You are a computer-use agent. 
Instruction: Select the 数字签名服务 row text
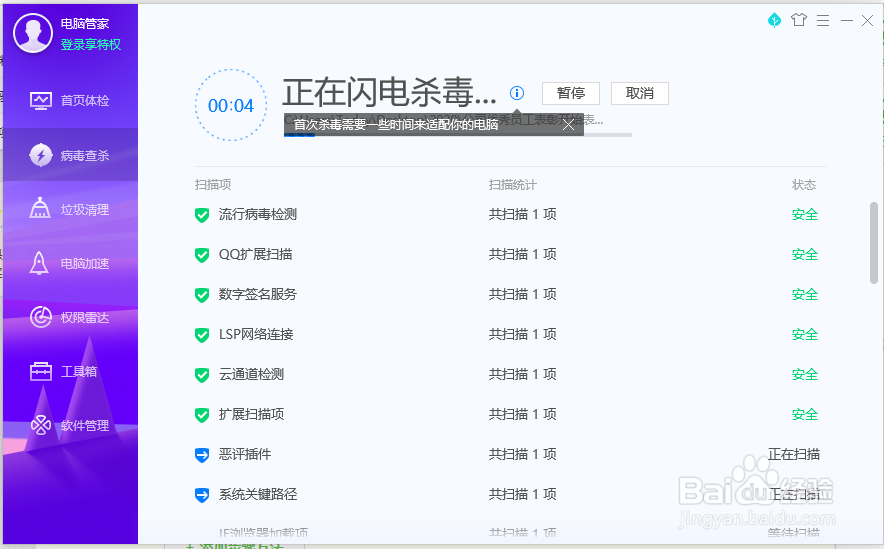tap(258, 294)
